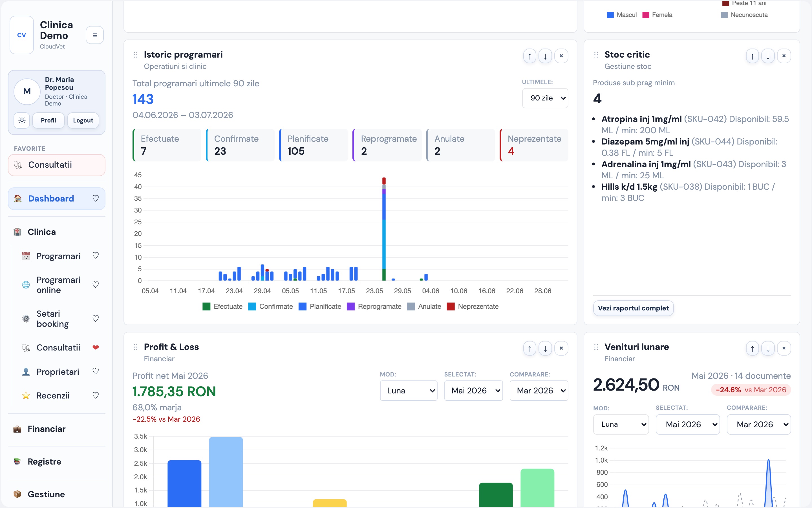
Task: Open the 90 zile period dropdown
Action: pos(545,98)
